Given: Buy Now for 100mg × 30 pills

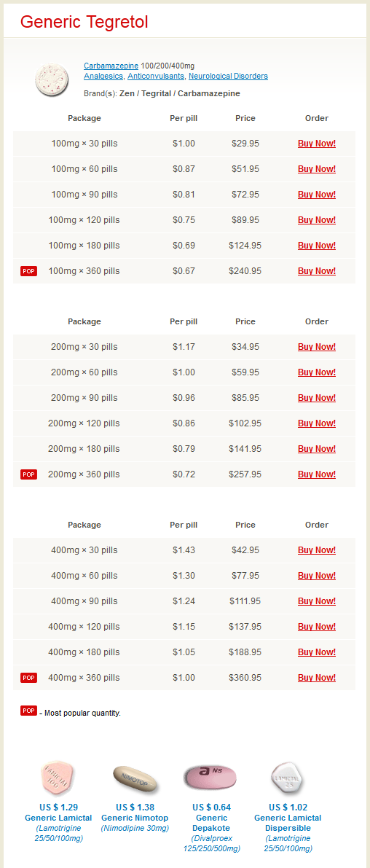Looking at the screenshot, I should click(x=317, y=144).
